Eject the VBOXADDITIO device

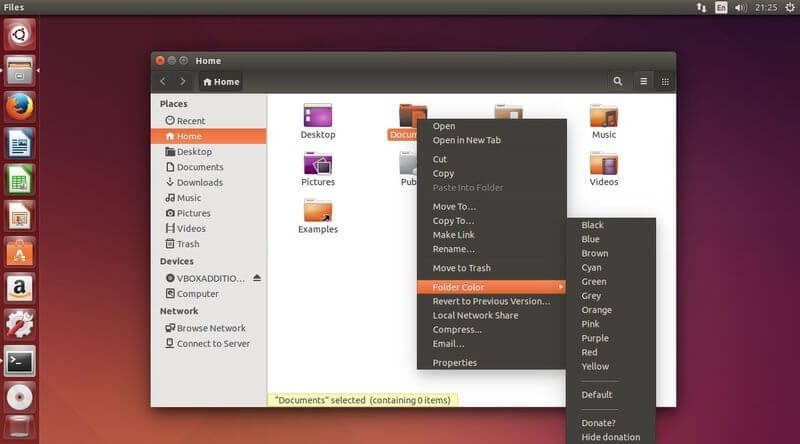[x=257, y=278]
